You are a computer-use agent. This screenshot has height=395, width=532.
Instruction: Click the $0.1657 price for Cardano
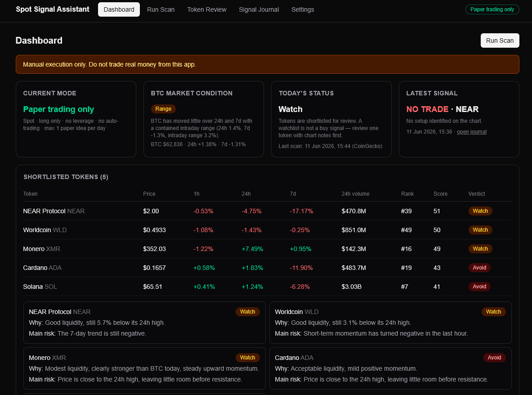pos(154,268)
